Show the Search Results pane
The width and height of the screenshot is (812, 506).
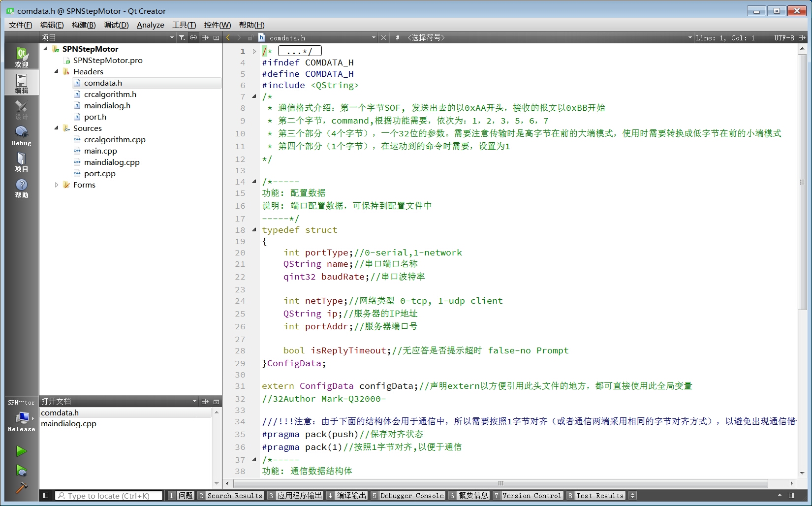click(x=230, y=496)
